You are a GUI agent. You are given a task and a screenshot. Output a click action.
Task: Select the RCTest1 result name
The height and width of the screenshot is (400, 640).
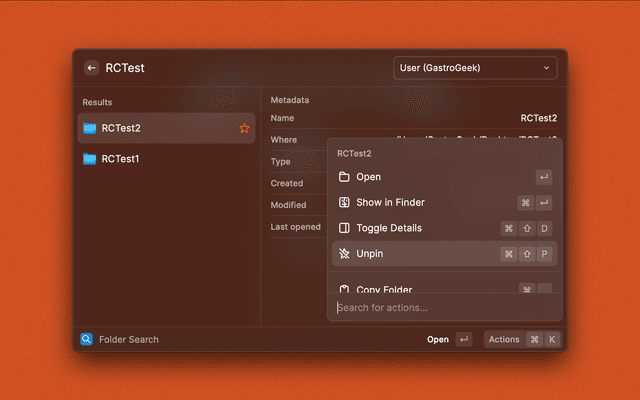click(120, 159)
